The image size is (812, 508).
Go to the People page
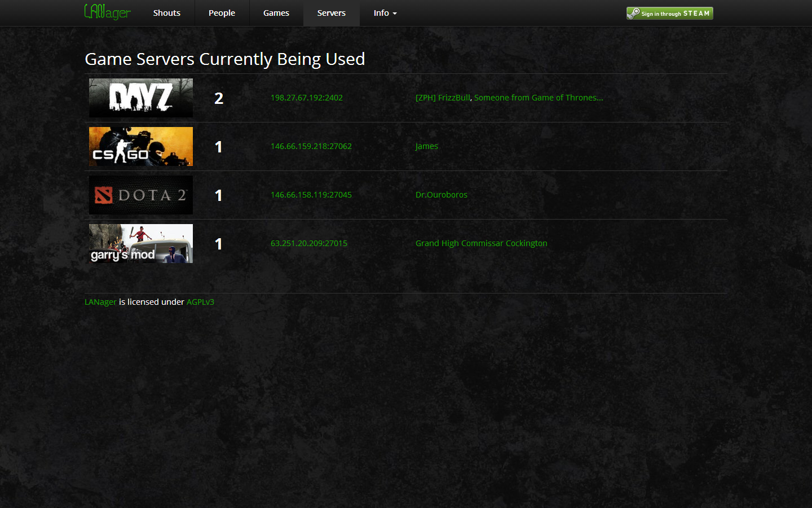click(x=222, y=13)
